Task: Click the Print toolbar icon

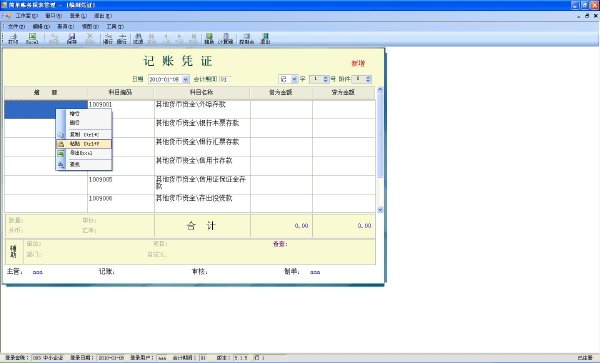Action: [13, 39]
